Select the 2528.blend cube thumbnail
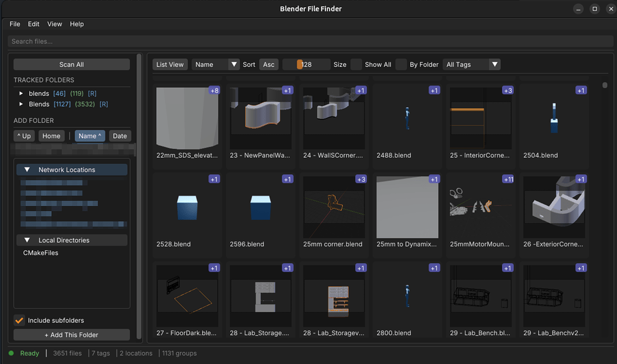The image size is (617, 364). click(187, 207)
